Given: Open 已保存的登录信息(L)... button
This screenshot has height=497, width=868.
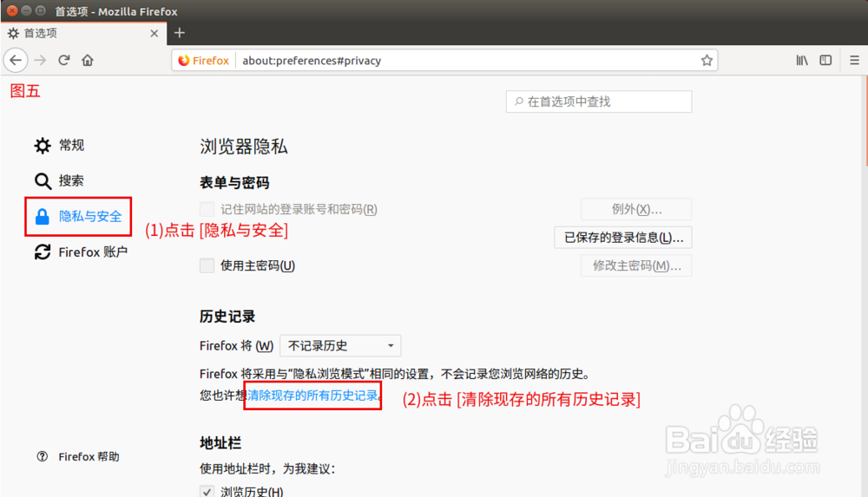Looking at the screenshot, I should 623,238.
